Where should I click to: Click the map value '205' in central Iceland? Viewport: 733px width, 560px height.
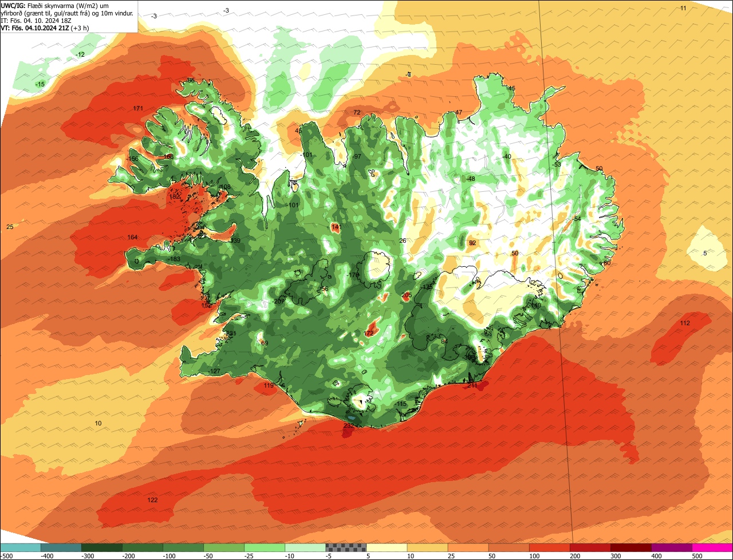pos(407,295)
